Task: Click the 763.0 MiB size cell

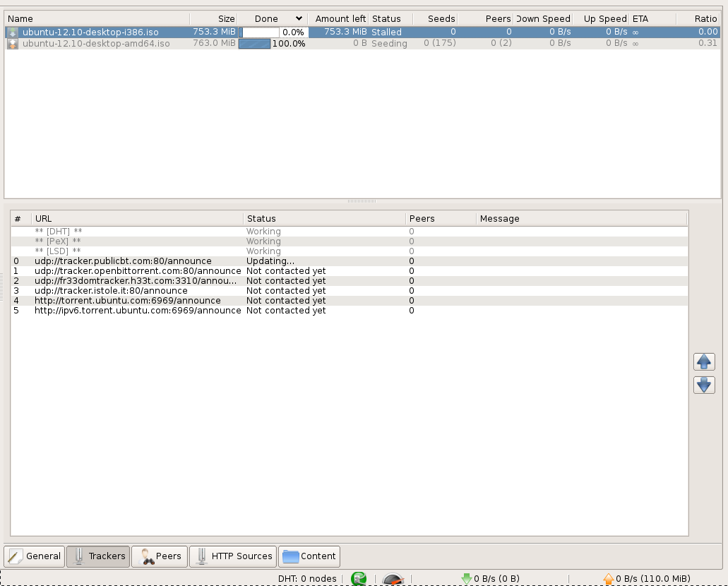Action: pyautogui.click(x=214, y=43)
